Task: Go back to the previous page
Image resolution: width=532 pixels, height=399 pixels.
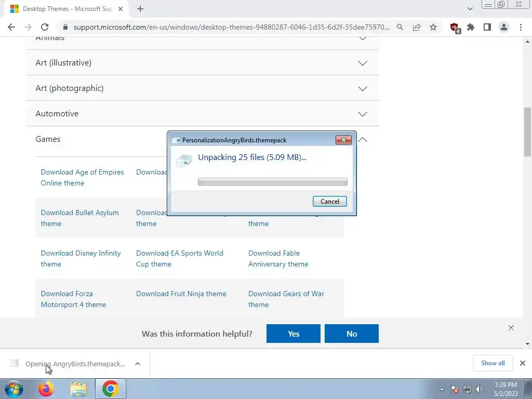Action: (x=11, y=27)
